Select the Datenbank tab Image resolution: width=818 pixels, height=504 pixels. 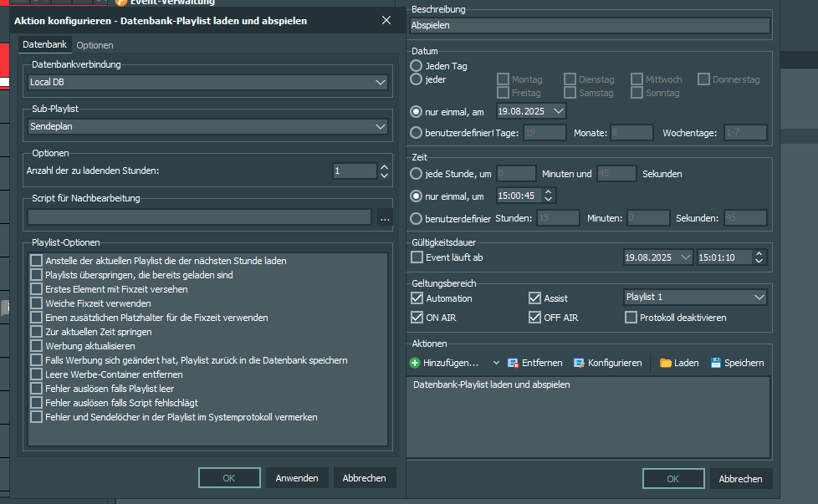click(44, 45)
